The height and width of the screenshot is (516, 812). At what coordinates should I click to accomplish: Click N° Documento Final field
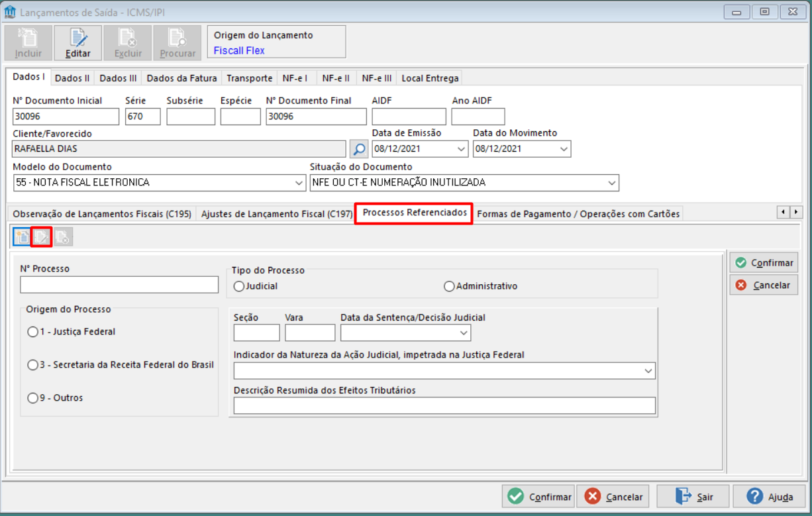point(316,117)
